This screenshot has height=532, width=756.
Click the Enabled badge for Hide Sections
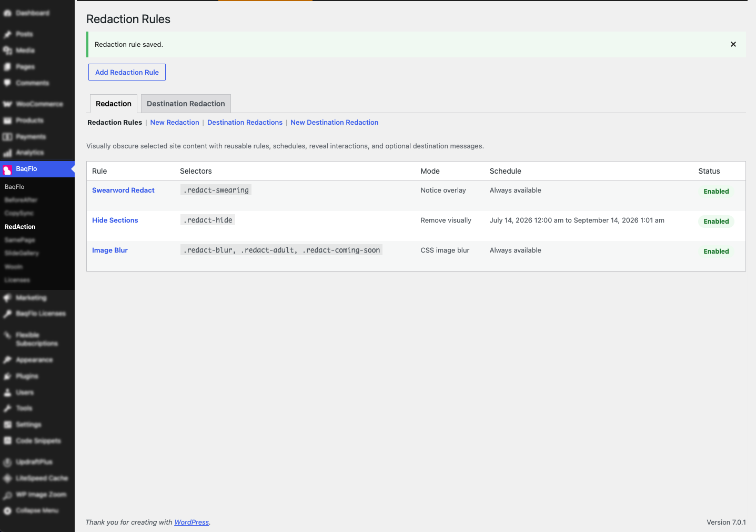[716, 221]
